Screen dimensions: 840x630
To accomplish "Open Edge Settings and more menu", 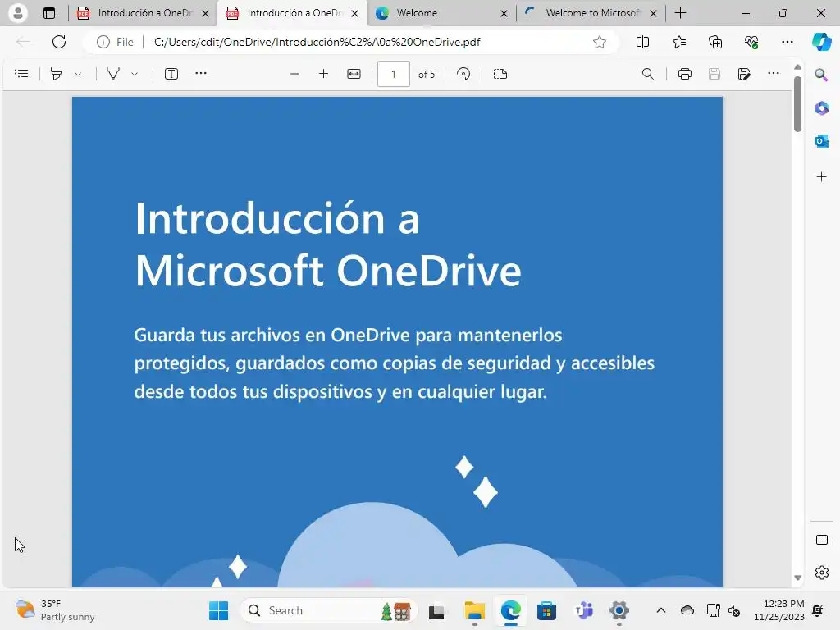I will (787, 42).
